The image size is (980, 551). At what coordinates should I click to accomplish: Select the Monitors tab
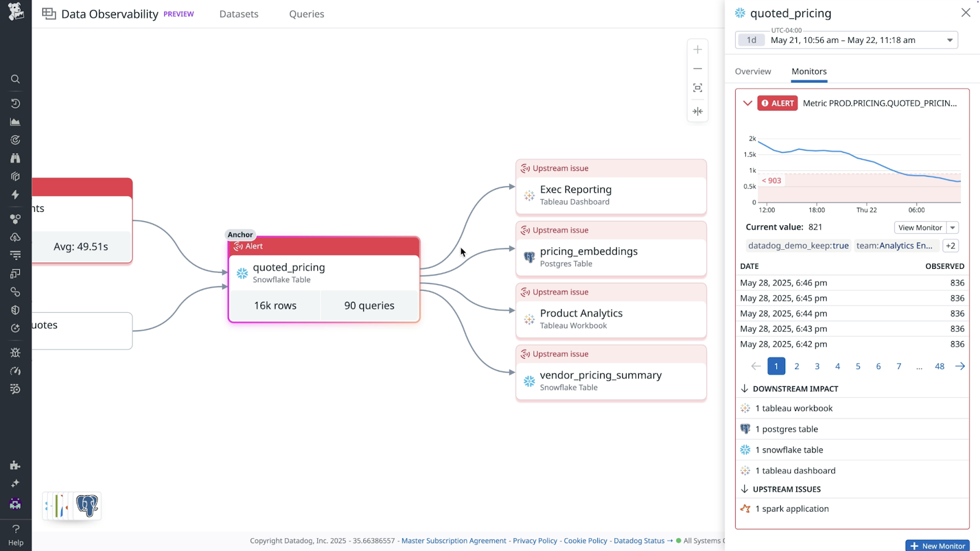coord(809,72)
